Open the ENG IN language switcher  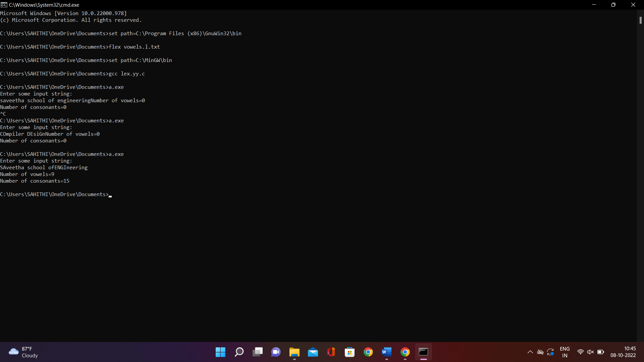(x=565, y=352)
